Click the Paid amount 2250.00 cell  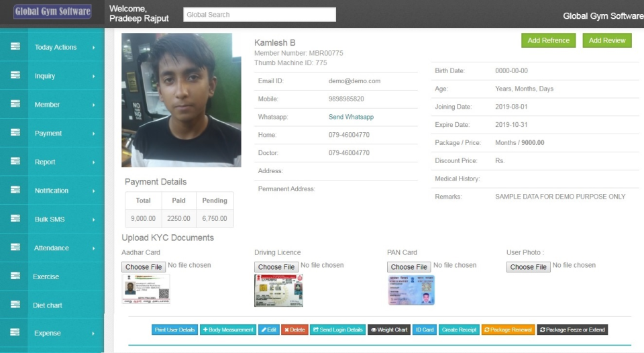pos(178,219)
